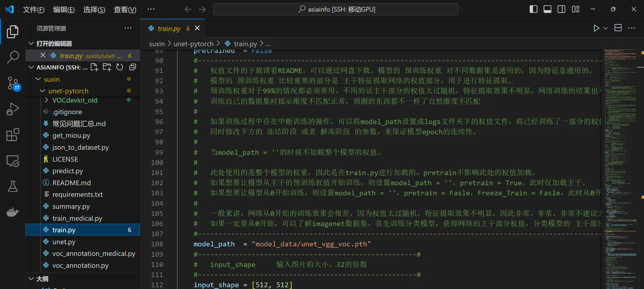Run the train.py file with the play button

(x=596, y=28)
